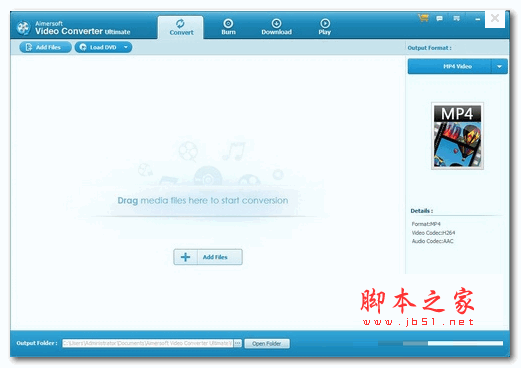The image size is (521, 368).
Task: Click the plus icon on Add Files
Action: 185,257
